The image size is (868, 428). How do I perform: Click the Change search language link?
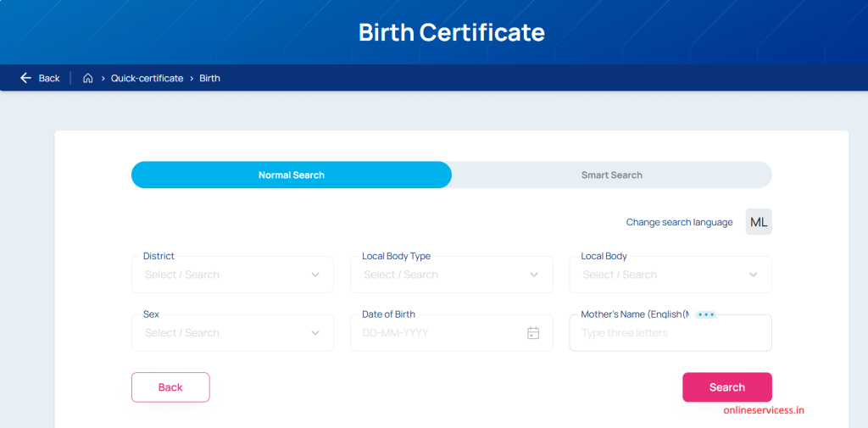679,222
